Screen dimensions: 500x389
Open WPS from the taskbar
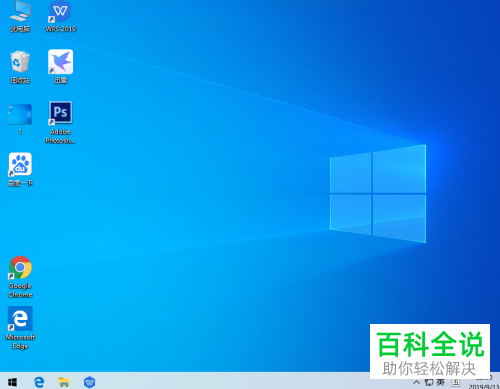point(89,382)
